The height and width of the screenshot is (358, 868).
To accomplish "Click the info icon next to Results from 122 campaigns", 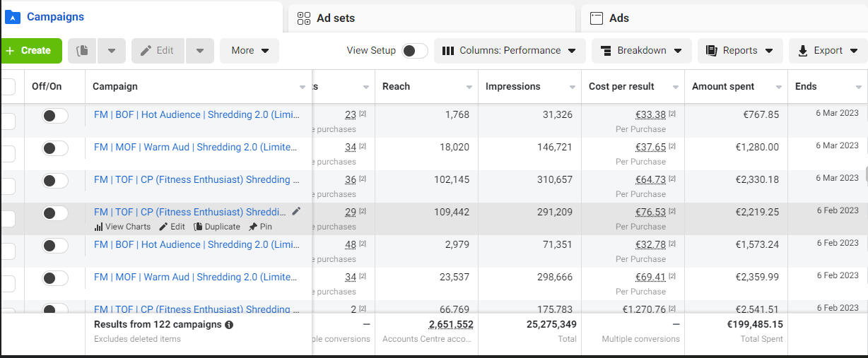I will coord(229,325).
